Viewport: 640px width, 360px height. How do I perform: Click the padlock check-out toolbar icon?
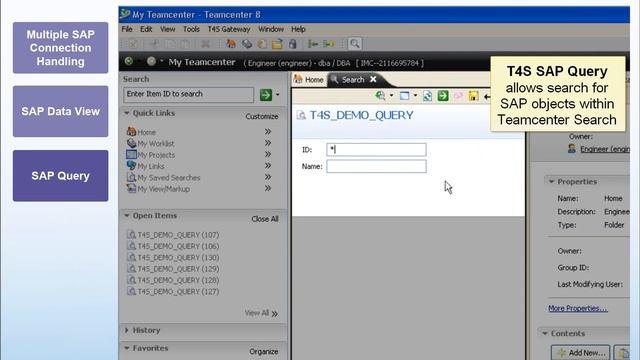click(x=292, y=44)
